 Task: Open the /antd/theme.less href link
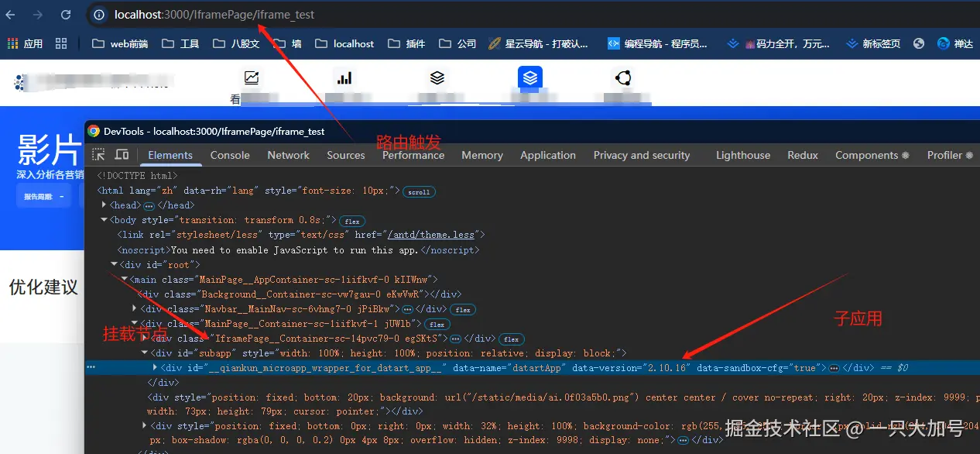tap(433, 235)
